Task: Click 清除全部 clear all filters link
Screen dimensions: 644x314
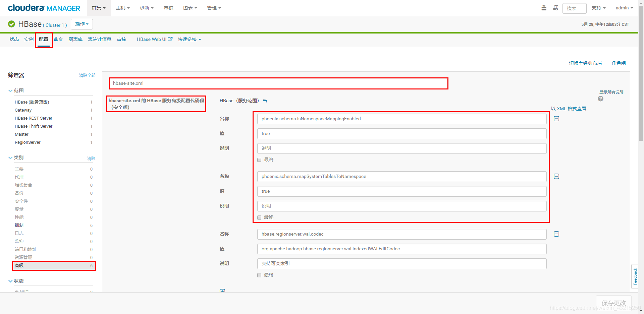Action: point(87,75)
